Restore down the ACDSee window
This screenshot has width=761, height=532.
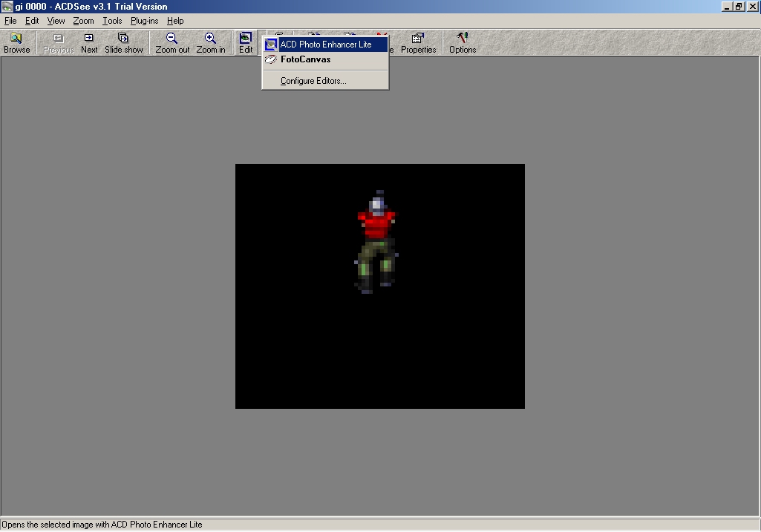[738, 6]
